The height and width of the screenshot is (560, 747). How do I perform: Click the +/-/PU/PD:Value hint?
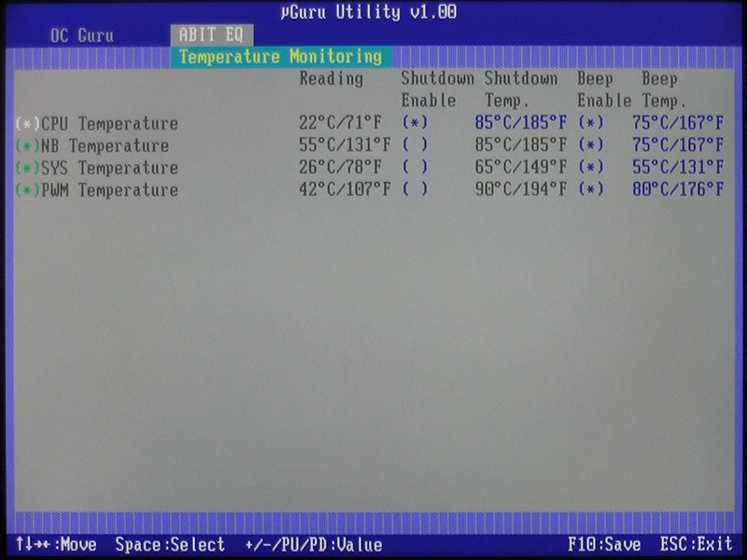(x=314, y=544)
